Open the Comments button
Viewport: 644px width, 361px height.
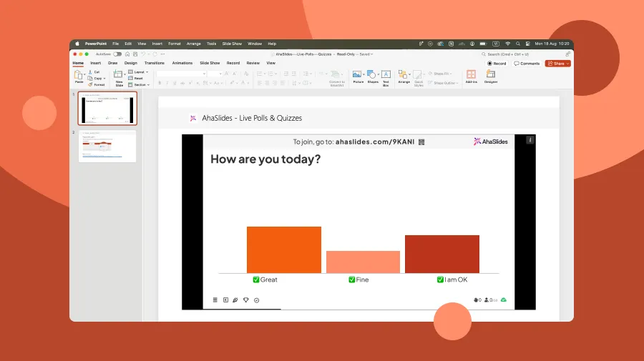[527, 63]
